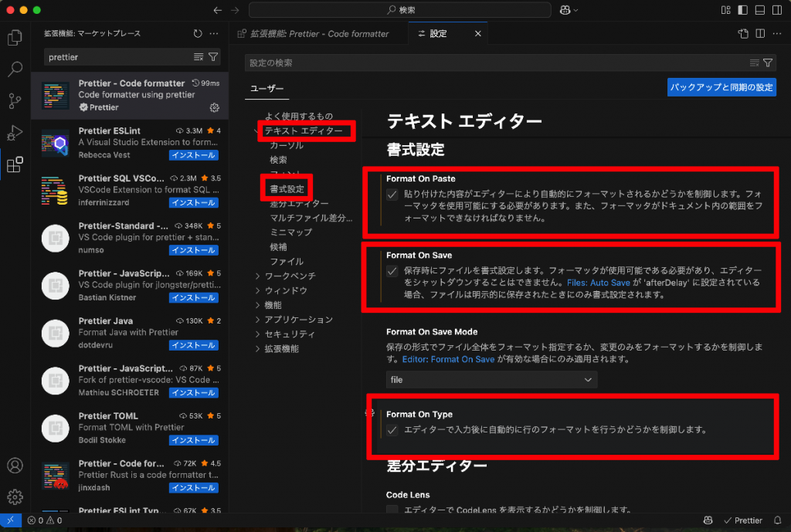This screenshot has height=532, width=791.
Task: Open the remote window indicator
Action: tap(11, 520)
